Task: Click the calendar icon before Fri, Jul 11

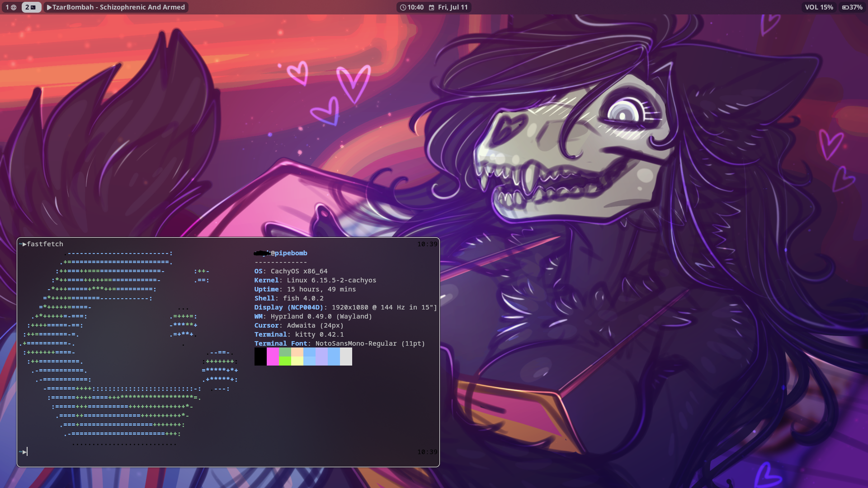Action: [432, 7]
